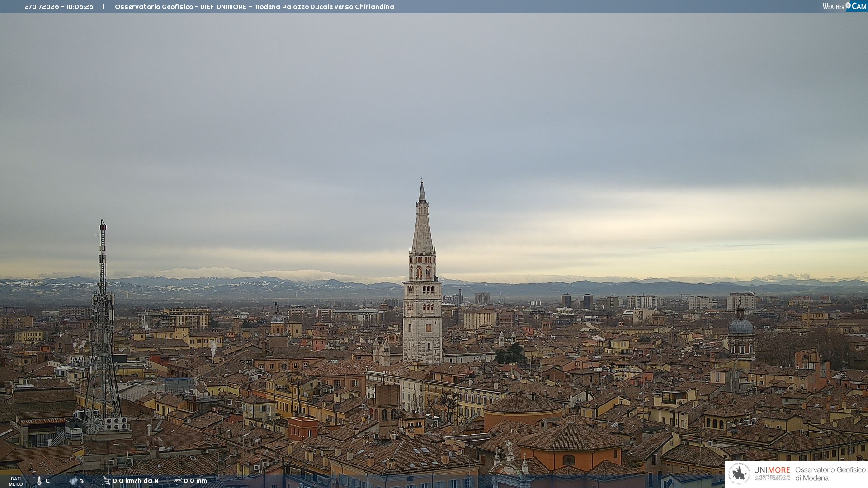868x488 pixels.
Task: Click the WeatherCam lens logo icon
Action: (848, 5)
